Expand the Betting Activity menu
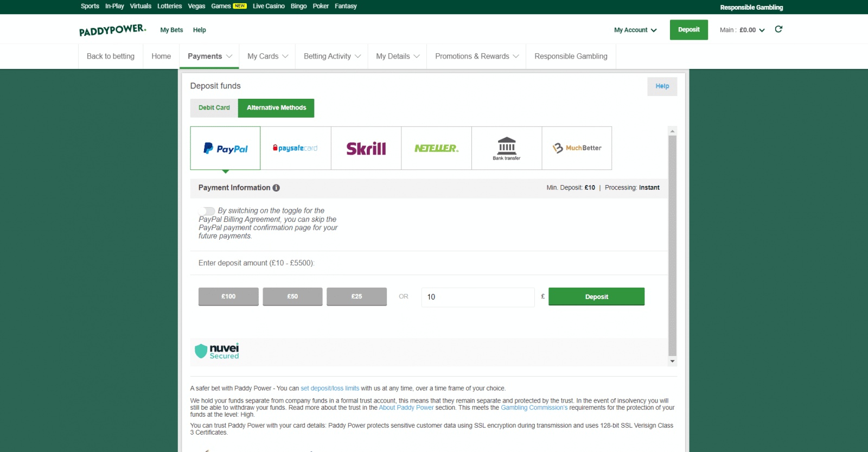868x452 pixels. 332,56
